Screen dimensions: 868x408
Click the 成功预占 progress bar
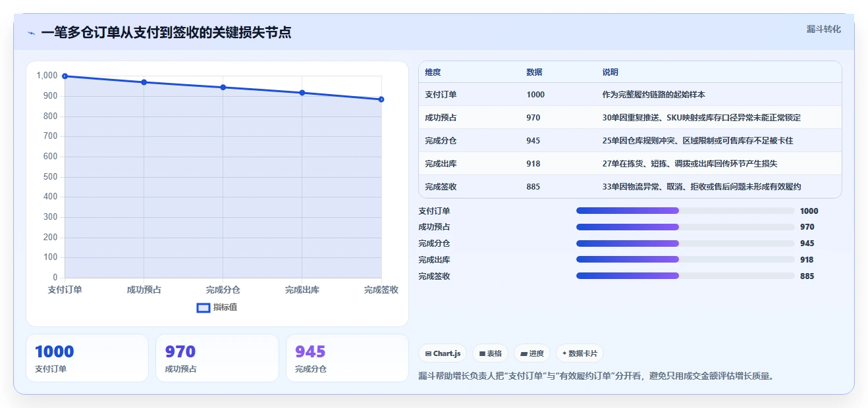[x=685, y=227]
